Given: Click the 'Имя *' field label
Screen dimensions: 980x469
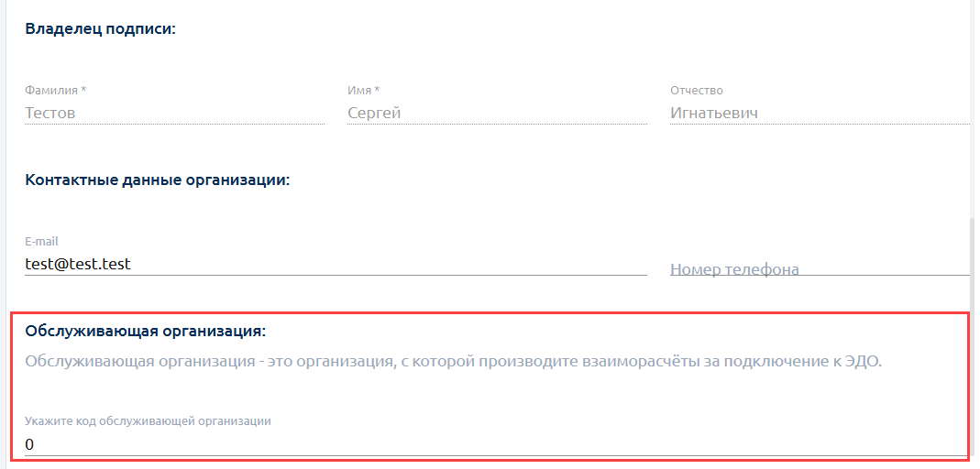Looking at the screenshot, I should click(363, 91).
